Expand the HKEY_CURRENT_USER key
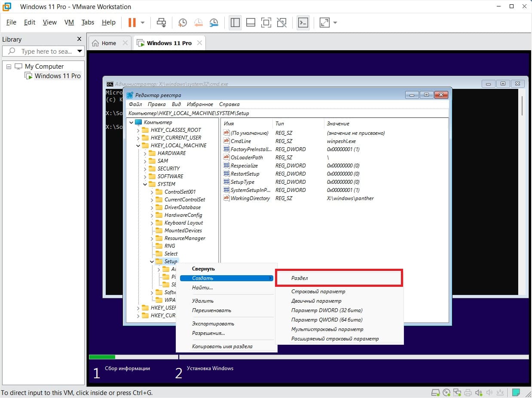 138,138
